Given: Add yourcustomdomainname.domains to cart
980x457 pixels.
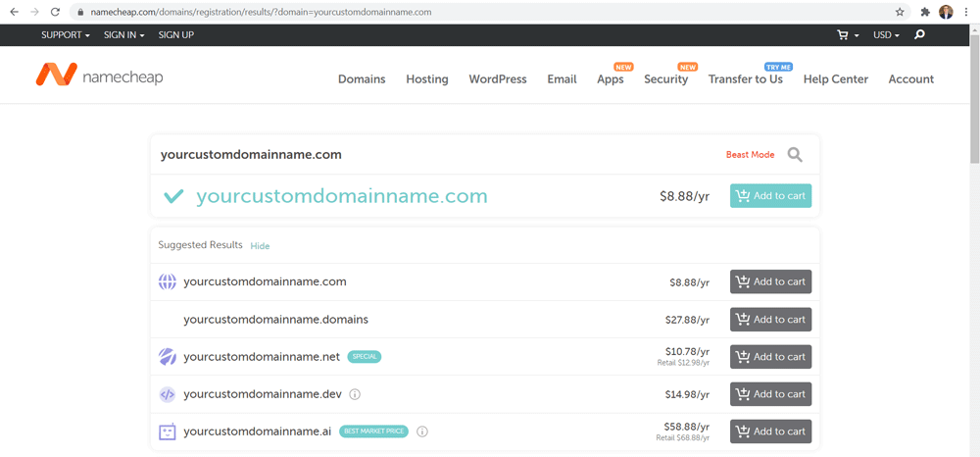Looking at the screenshot, I should click(x=770, y=319).
